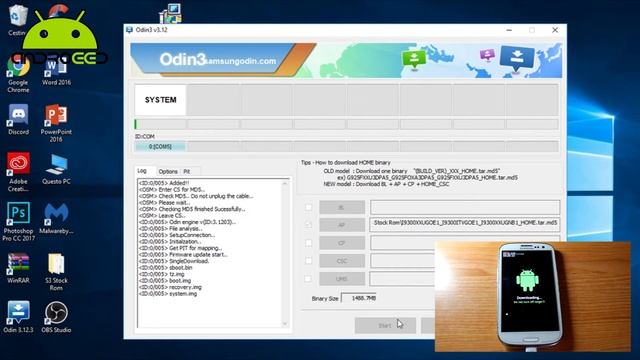
Task: Launch Odin 3.12.3 desktop shortcut
Action: (18, 317)
